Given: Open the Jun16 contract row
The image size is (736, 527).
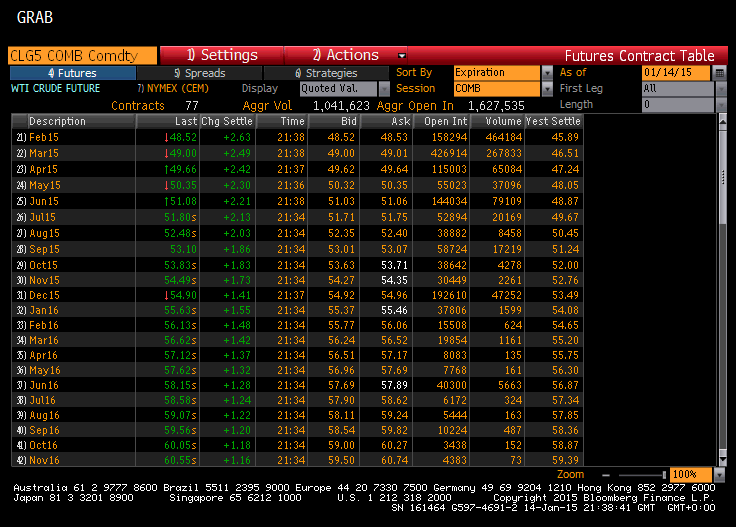Looking at the screenshot, I should 297,385.
